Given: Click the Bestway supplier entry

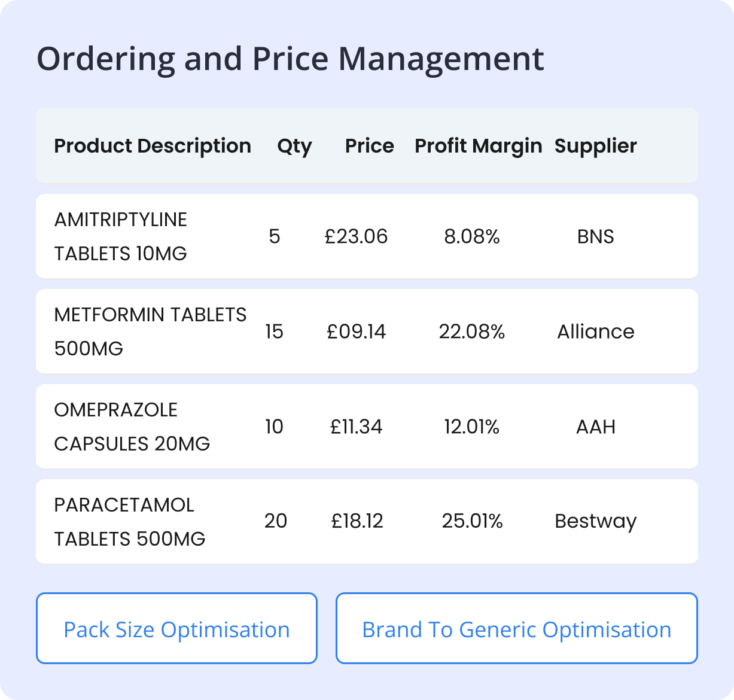Looking at the screenshot, I should (595, 521).
